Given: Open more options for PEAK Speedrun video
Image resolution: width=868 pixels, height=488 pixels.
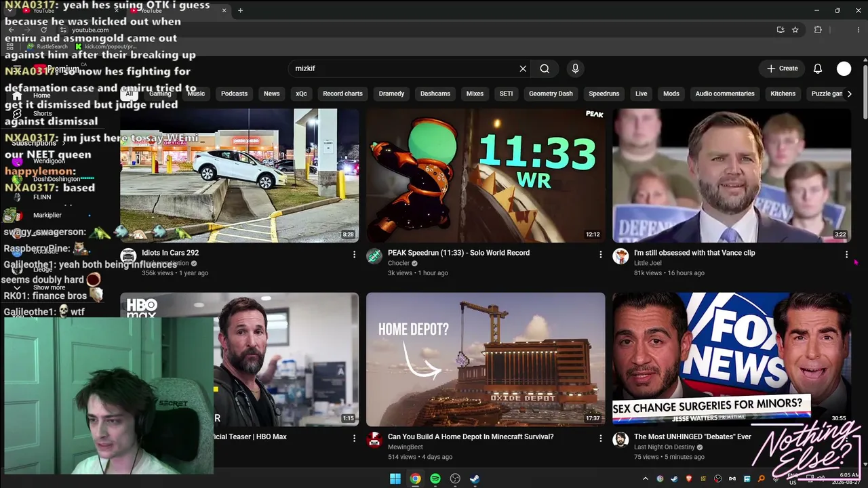Looking at the screenshot, I should click(600, 254).
